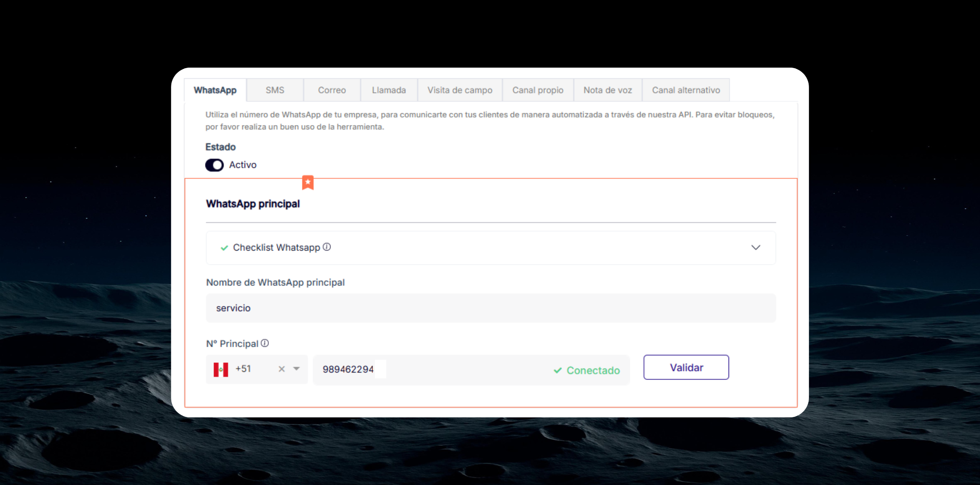Image resolution: width=980 pixels, height=485 pixels.
Task: Click the orange bookmark badge above WhatsApp principal
Action: [308, 183]
